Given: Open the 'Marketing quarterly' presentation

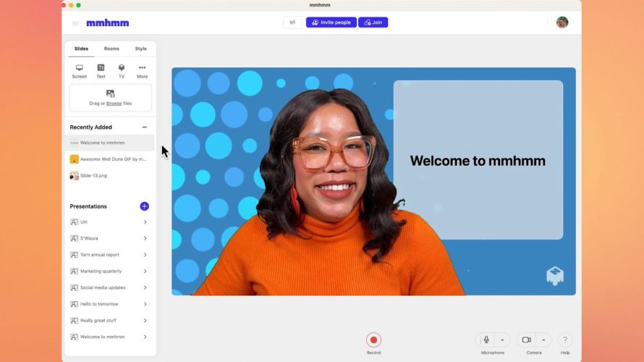Looking at the screenshot, I should 110,271.
